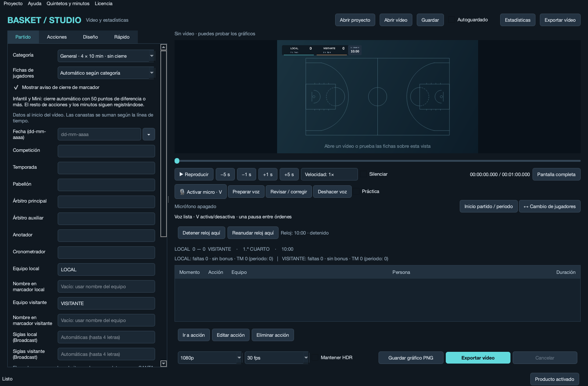Open Quintetos y minutos menu
The image size is (588, 386).
(x=68, y=4)
